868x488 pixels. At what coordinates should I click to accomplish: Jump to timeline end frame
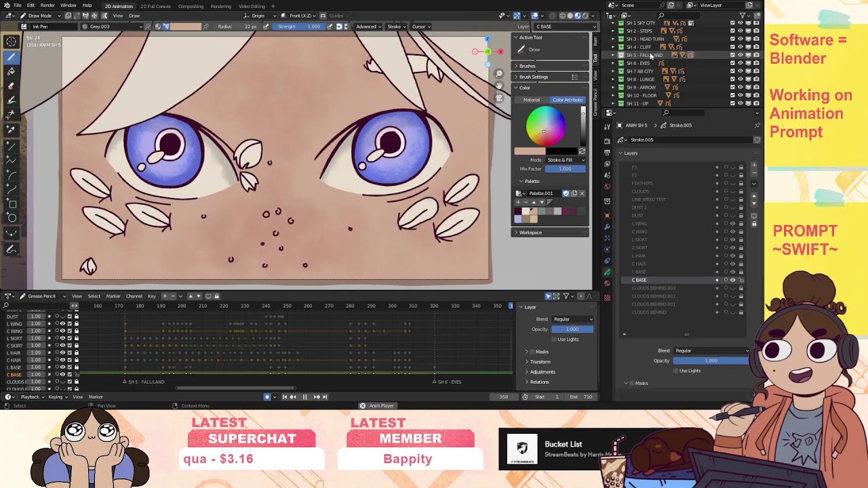(325, 396)
